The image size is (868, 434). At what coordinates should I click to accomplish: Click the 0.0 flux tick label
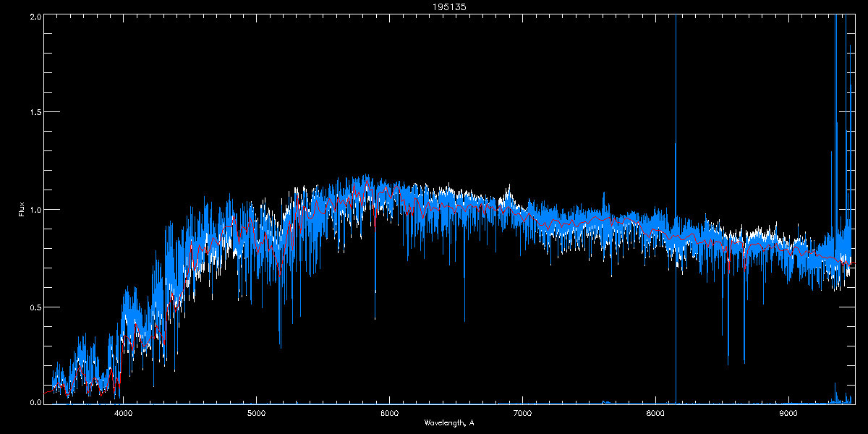click(35, 401)
